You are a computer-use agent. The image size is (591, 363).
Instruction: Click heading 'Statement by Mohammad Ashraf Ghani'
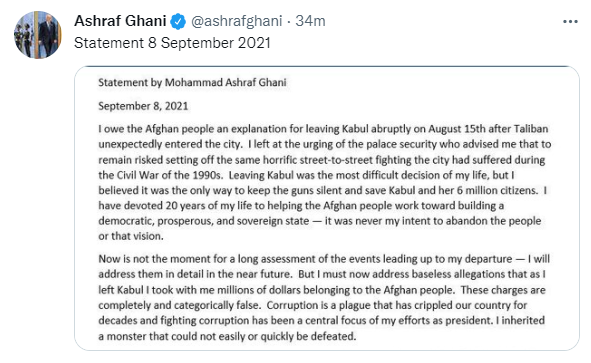coord(192,83)
